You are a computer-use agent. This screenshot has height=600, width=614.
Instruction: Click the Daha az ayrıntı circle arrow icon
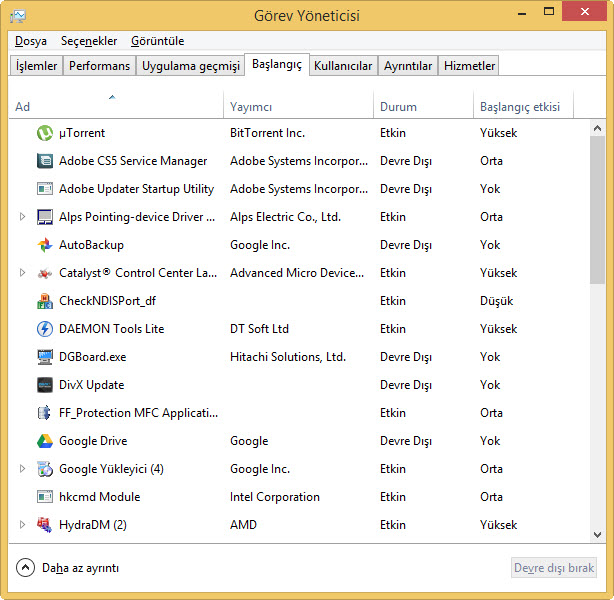(x=25, y=567)
